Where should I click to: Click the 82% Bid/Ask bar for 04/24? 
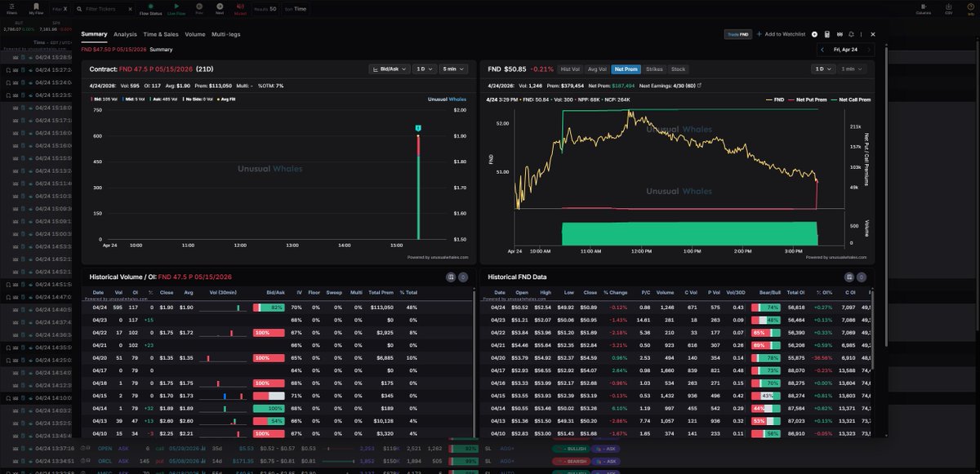[x=269, y=308]
